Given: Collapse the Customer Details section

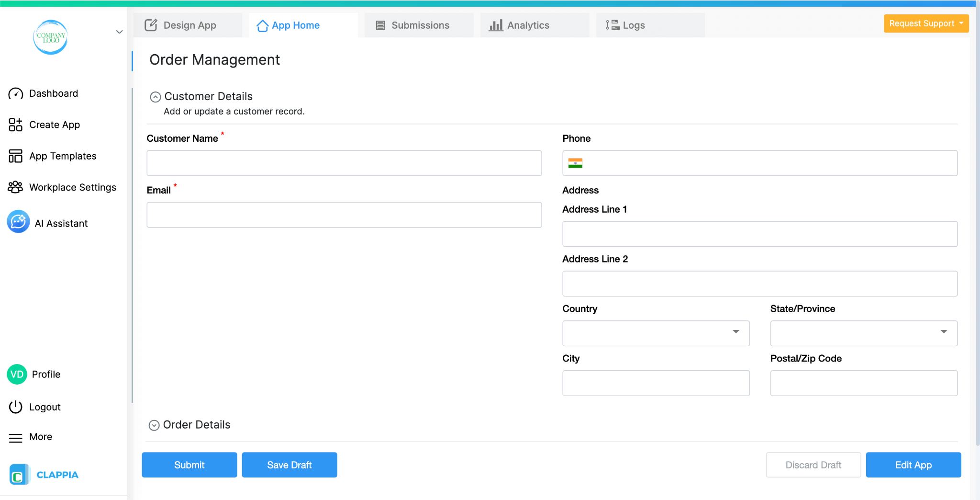Looking at the screenshot, I should (155, 96).
